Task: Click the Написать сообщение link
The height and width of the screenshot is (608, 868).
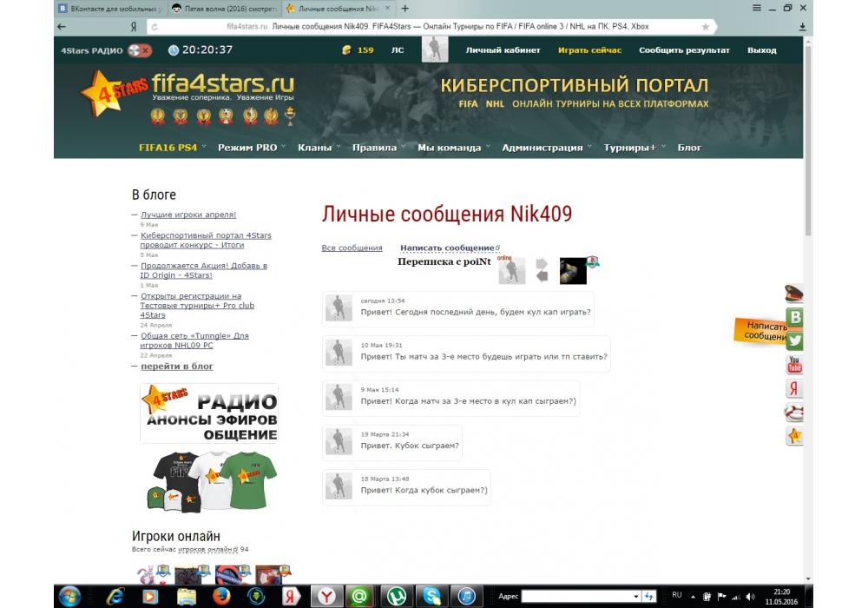Action: click(447, 248)
